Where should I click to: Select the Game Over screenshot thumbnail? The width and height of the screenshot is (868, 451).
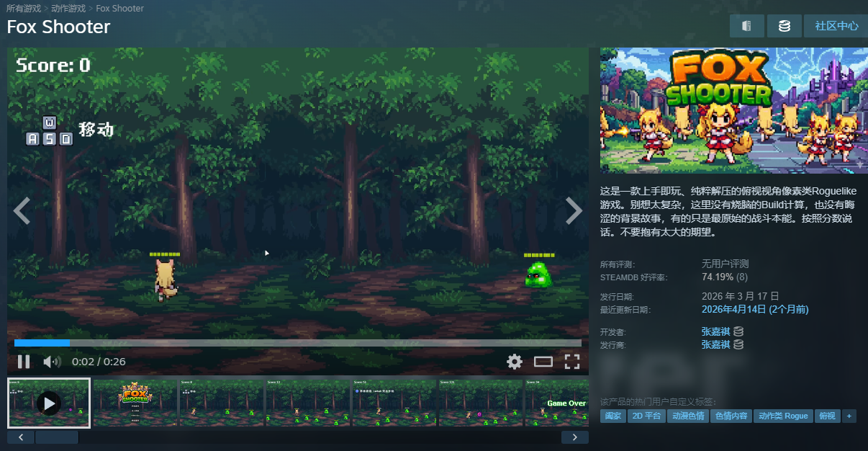pos(557,403)
